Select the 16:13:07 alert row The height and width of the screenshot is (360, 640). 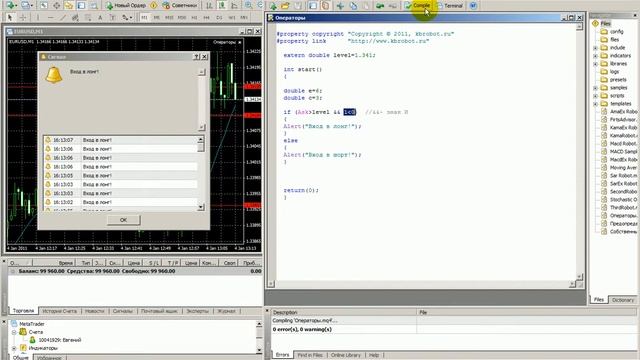[120, 140]
